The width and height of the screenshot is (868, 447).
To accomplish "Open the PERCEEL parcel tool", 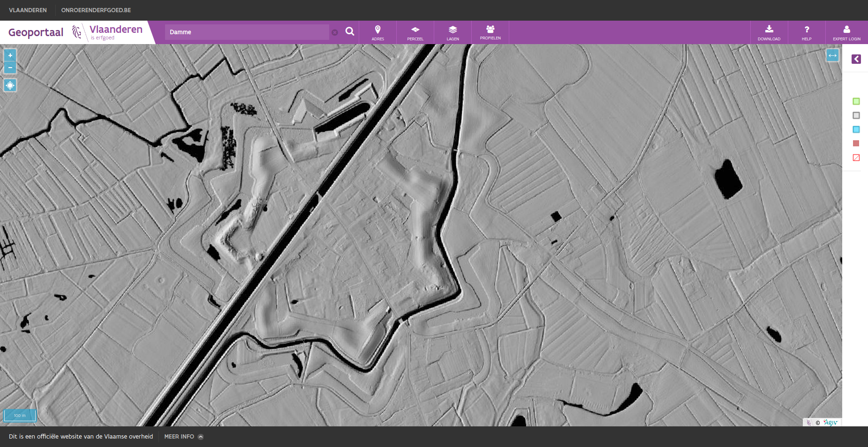I will [x=415, y=32].
